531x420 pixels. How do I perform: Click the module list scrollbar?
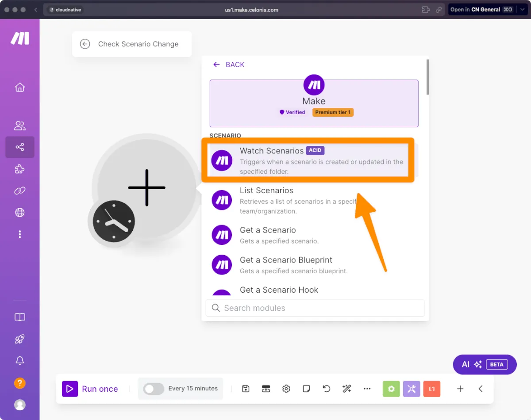(427, 77)
